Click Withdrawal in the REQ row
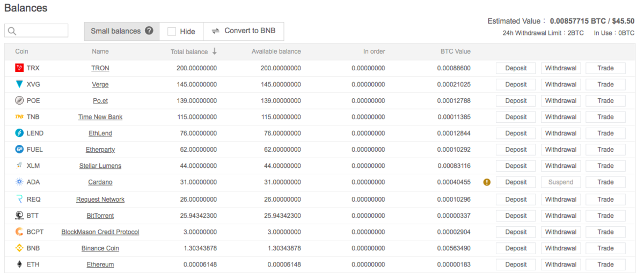644x273 pixels. click(x=561, y=200)
